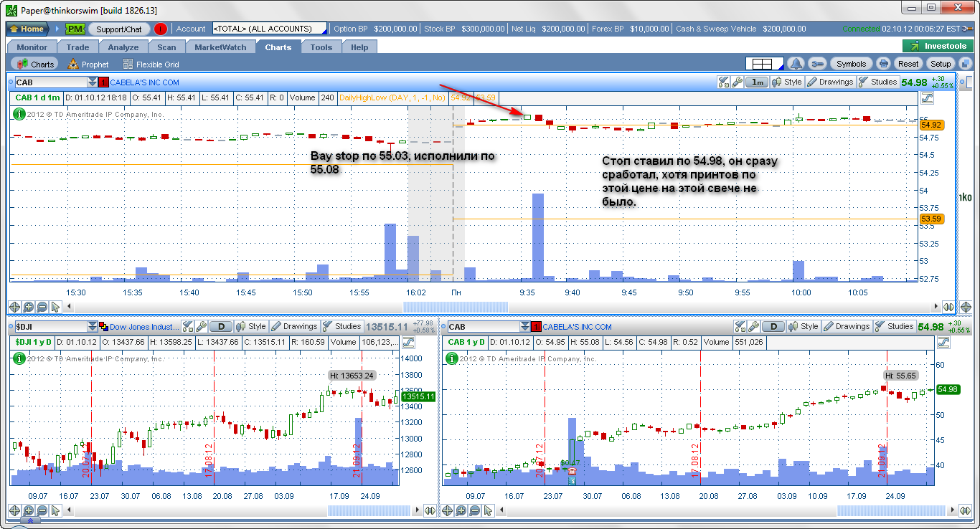
Task: Click bottom-right CAB chart wrench icon
Action: 754,327
